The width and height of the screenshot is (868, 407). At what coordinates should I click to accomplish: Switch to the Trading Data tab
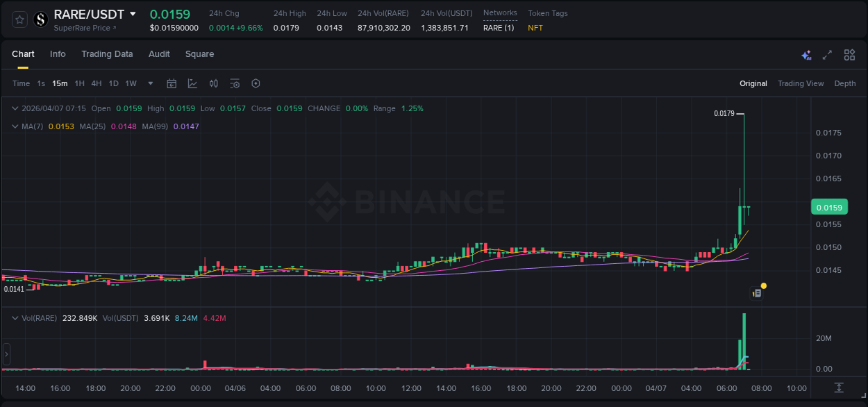(107, 54)
